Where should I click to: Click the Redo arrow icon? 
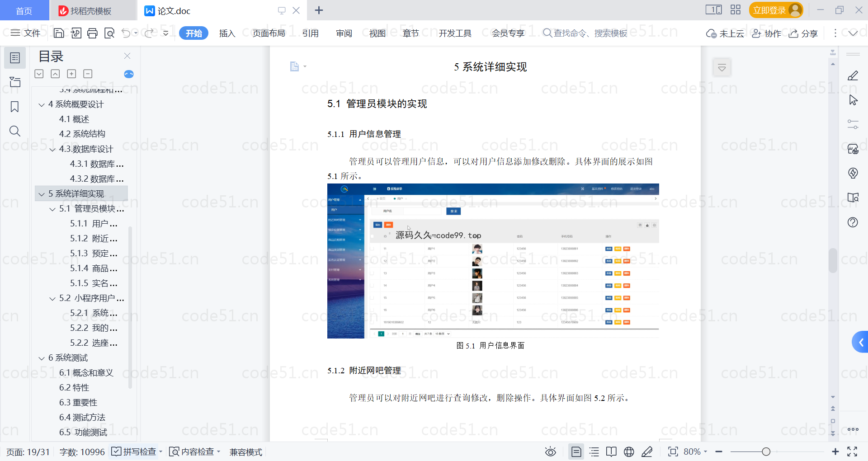(x=149, y=33)
